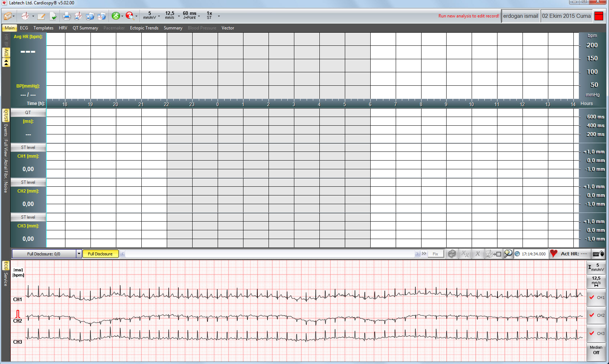The image size is (609, 364).
Task: Click the double X delete icon
Action: pyautogui.click(x=465, y=254)
